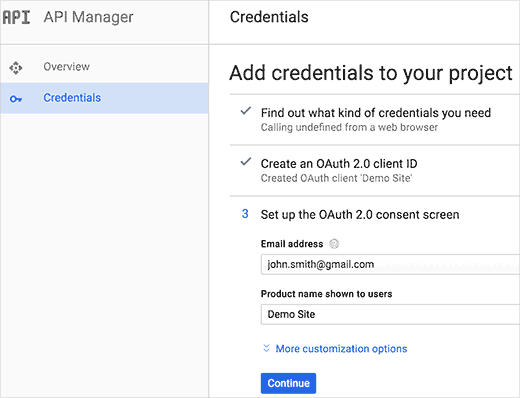Open step Find out what kind of credentials
The image size is (520, 398).
(x=376, y=113)
